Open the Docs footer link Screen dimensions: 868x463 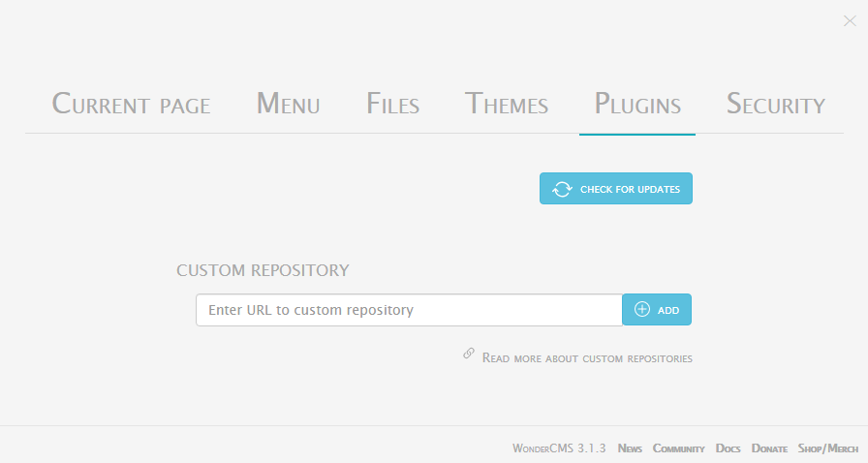pyautogui.click(x=728, y=448)
